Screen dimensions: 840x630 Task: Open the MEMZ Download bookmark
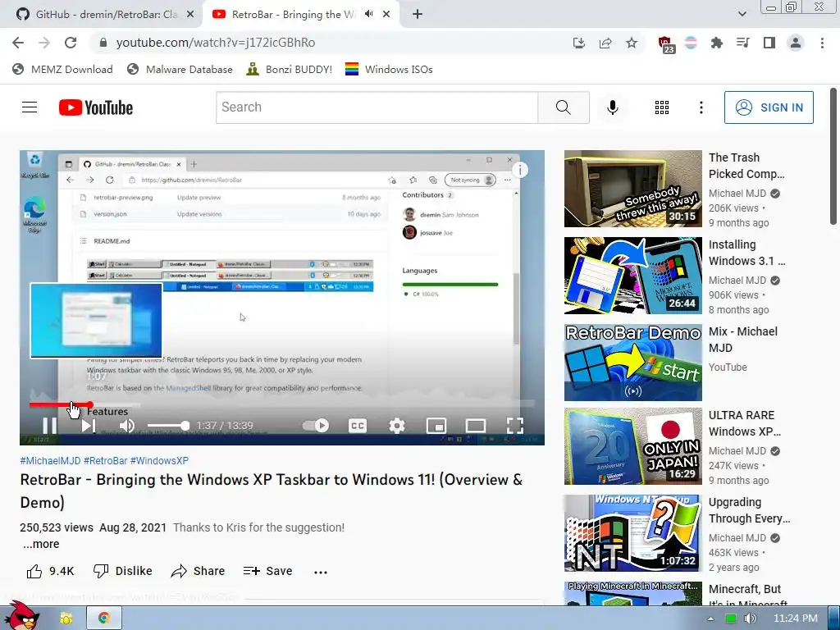[x=62, y=69]
